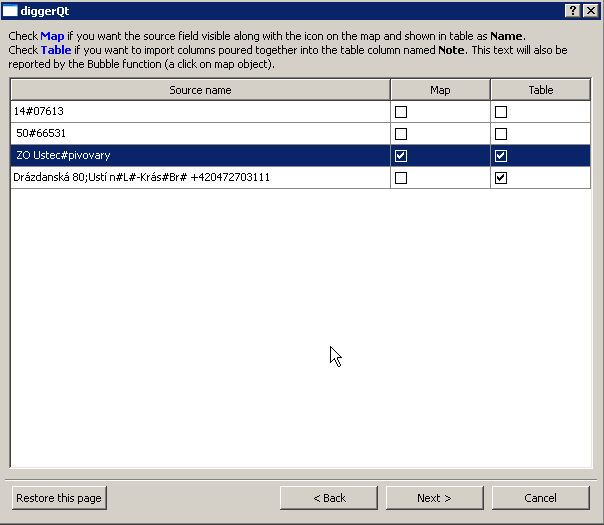
Task: Select the 50#66531 source row
Action: coord(200,134)
